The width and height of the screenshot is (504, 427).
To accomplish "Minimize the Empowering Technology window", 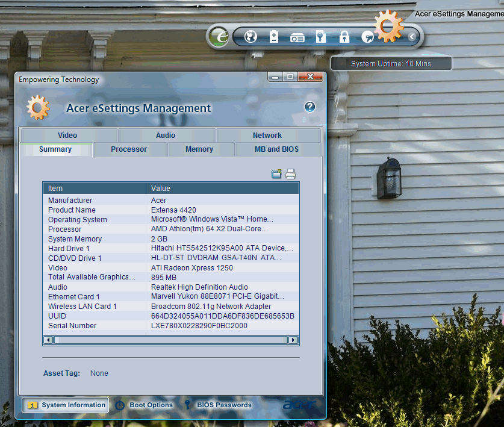I will 275,77.
